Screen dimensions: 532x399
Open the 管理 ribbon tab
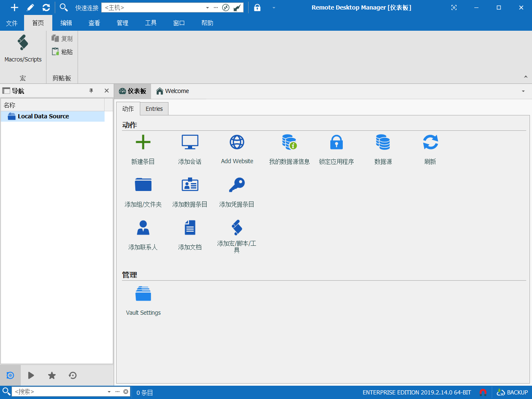pos(122,23)
